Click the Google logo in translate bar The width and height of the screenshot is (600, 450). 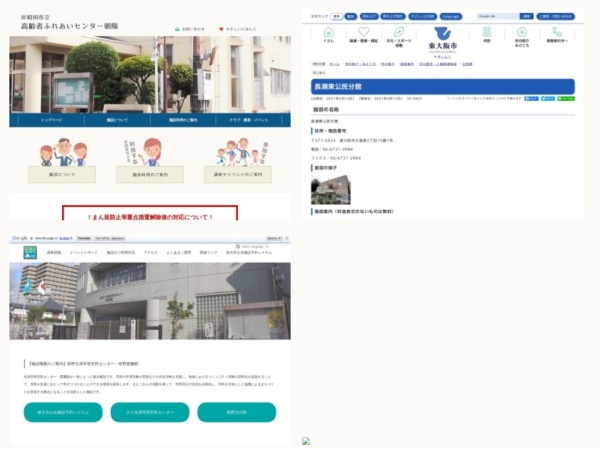click(20, 238)
